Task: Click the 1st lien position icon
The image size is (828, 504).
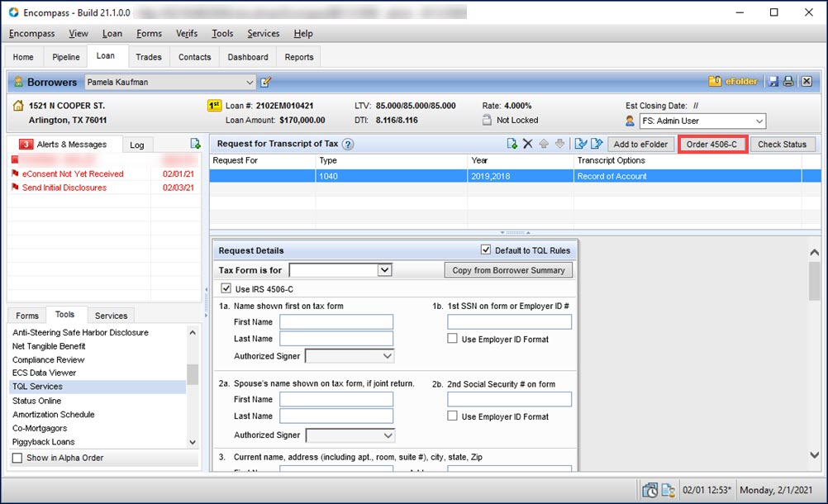Action: pos(214,106)
